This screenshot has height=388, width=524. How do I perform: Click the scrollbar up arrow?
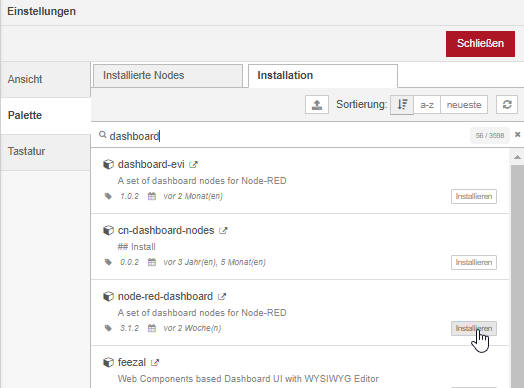pos(517,157)
